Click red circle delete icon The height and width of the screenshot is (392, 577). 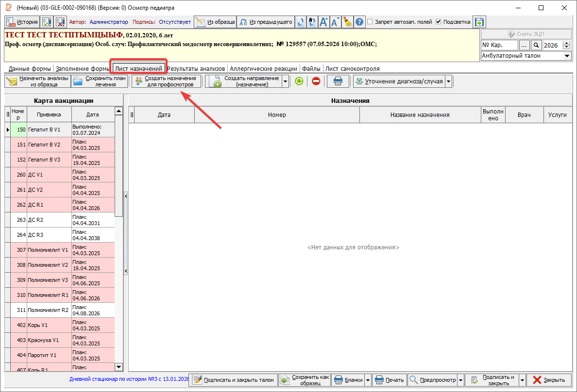tap(316, 82)
